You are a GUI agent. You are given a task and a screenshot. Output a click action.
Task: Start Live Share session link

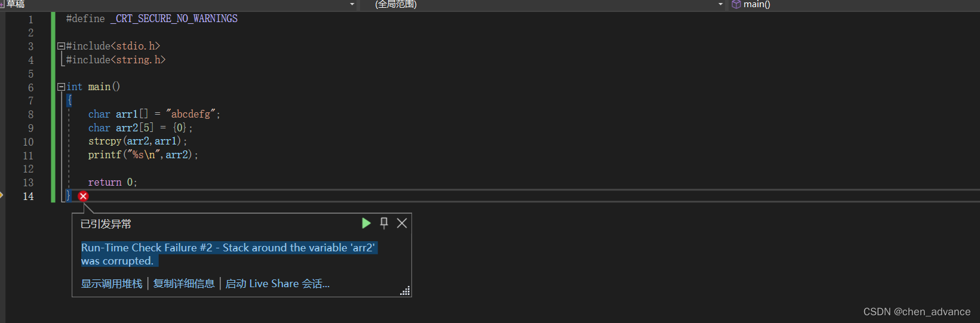pyautogui.click(x=277, y=284)
